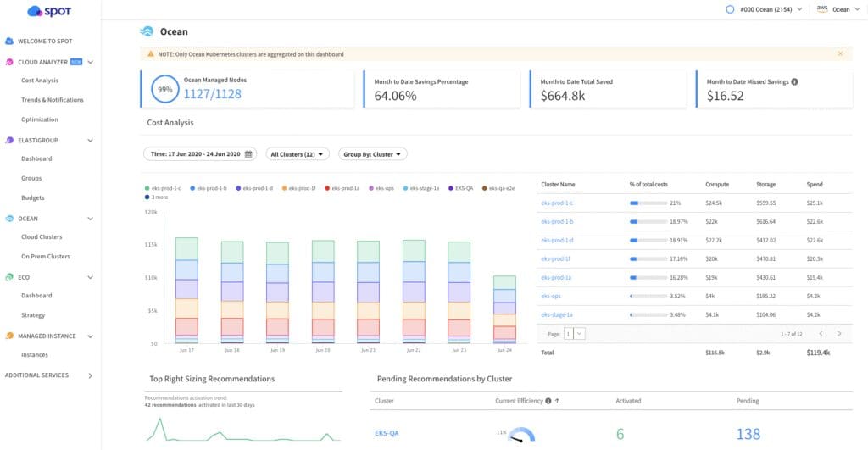
Task: Go to next page of cluster table
Action: coord(839,333)
